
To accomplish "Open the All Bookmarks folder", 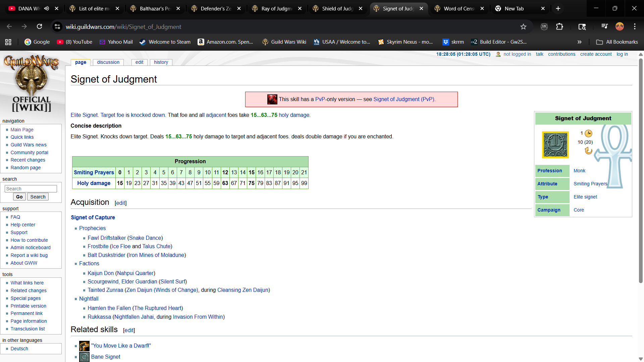I will (617, 42).
